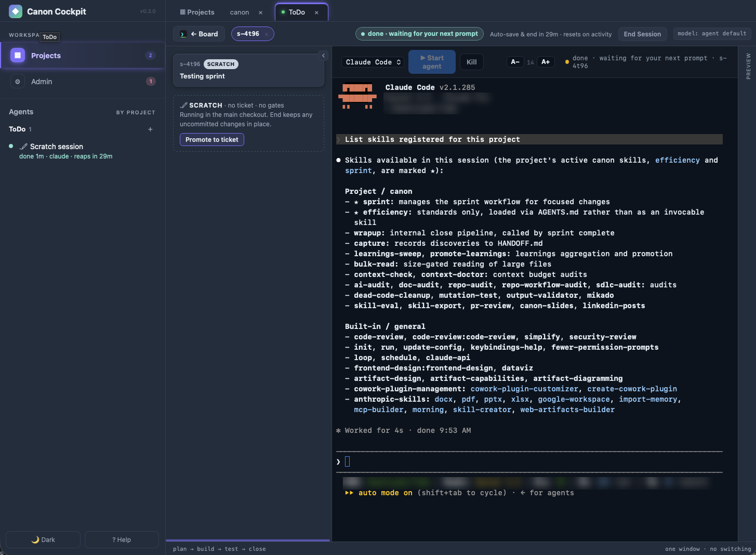
Task: Open Projects via its purple grid icon
Action: tap(18, 55)
